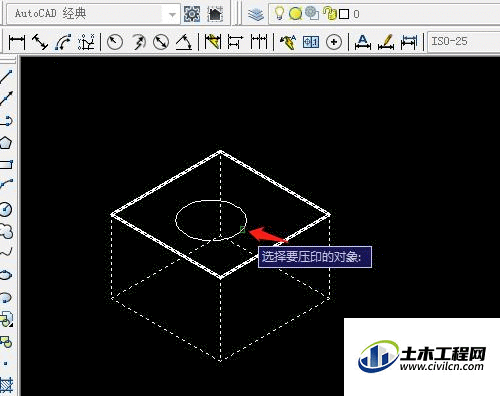Open the Layer Properties Manager

pyautogui.click(x=256, y=14)
